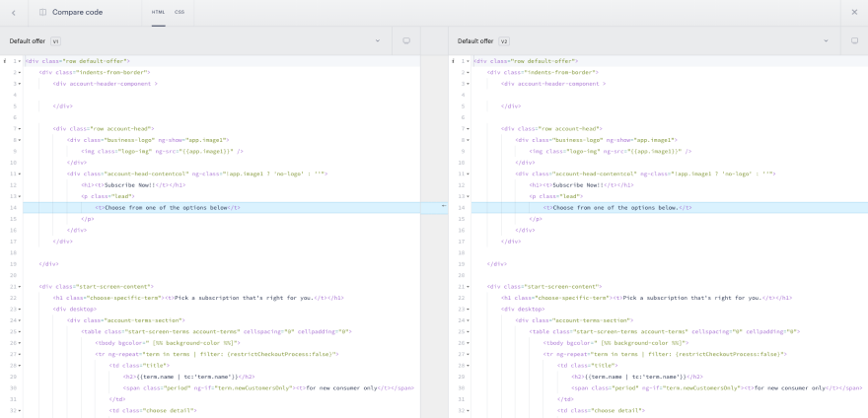Click 'Pick a subscription that's right for you.' in V2
Image resolution: width=868 pixels, height=418 pixels.
point(692,298)
